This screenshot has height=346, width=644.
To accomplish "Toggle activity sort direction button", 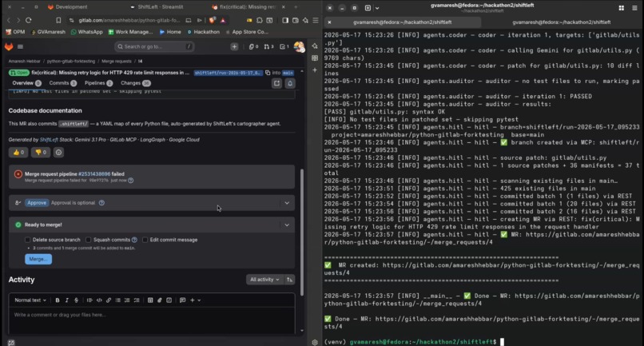I will (x=289, y=280).
